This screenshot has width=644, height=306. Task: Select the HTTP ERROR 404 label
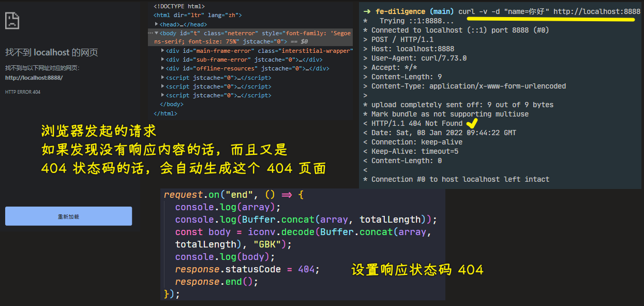[23, 92]
